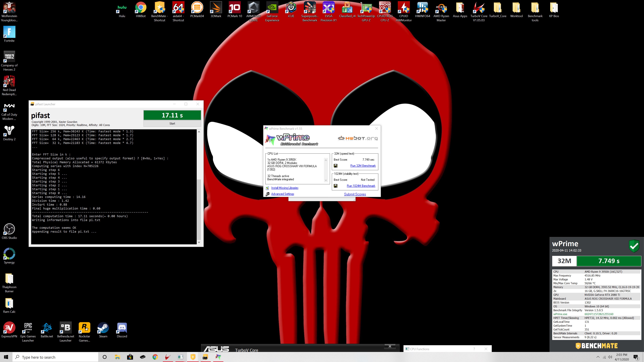Open Ram Calc folder on desktop

[9, 305]
